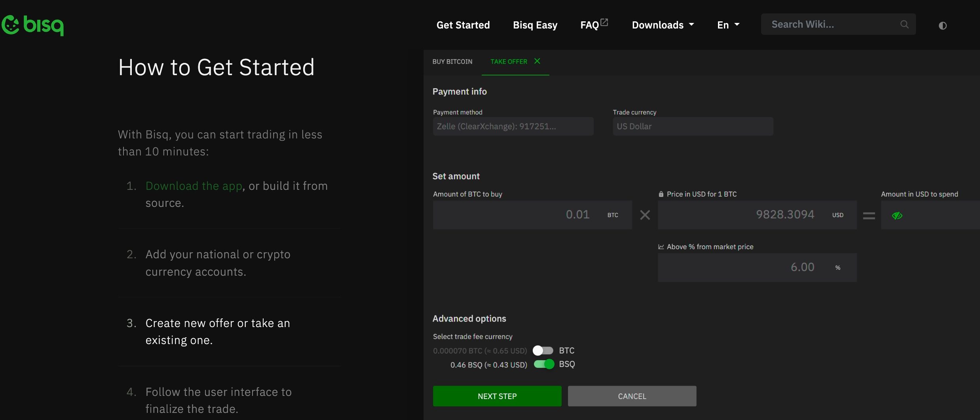Click the 0.000070 BTC fee amount text
The image size is (980, 420).
tap(480, 351)
